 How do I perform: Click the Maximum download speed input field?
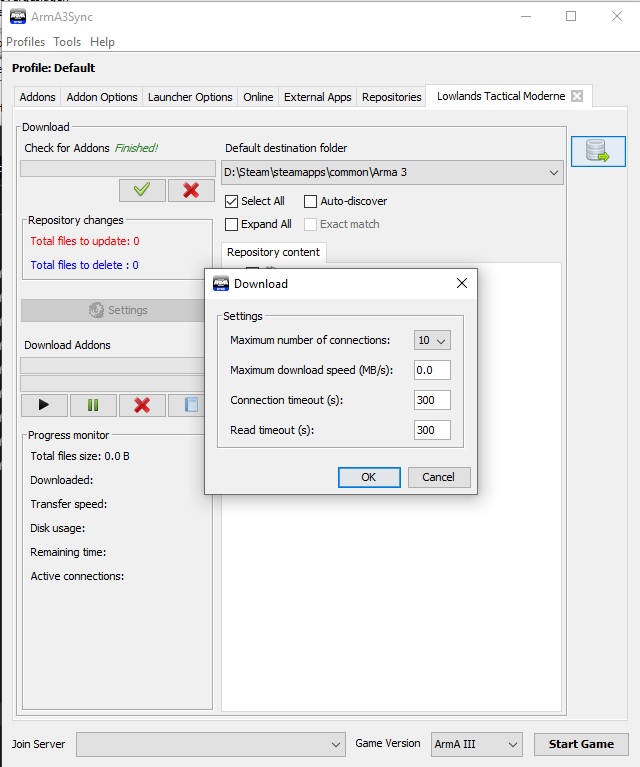click(432, 370)
